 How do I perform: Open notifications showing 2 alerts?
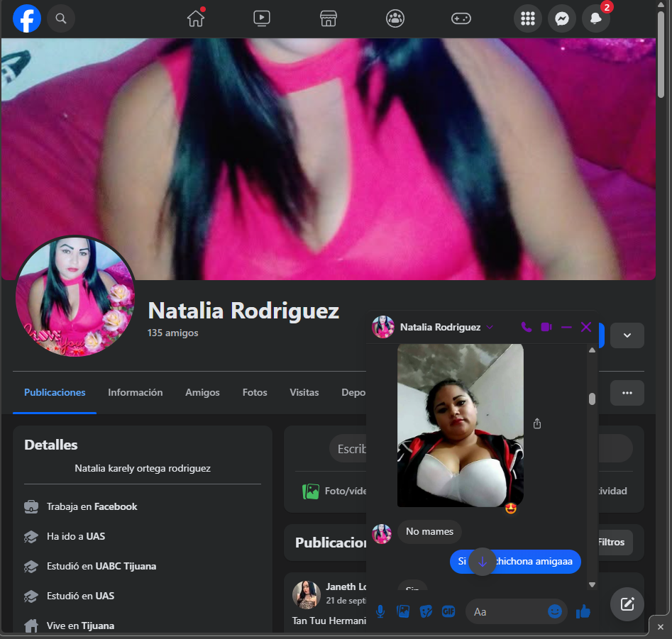click(x=596, y=18)
